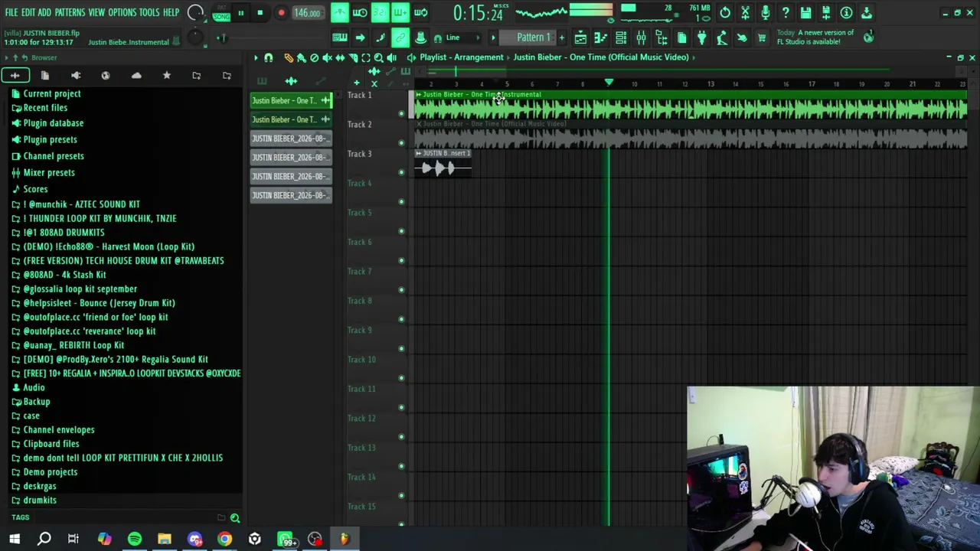Image resolution: width=980 pixels, height=551 pixels.
Task: Open the plugin picker plug icon
Action: coord(701,37)
